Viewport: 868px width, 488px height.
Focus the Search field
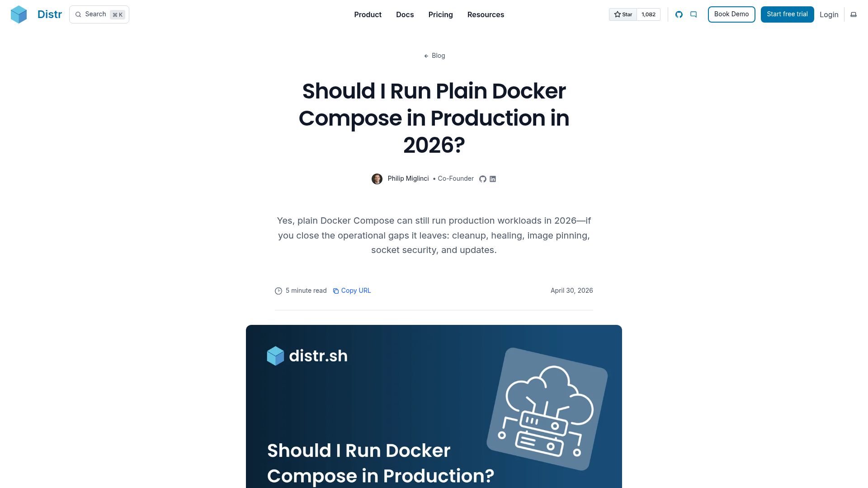pos(99,14)
